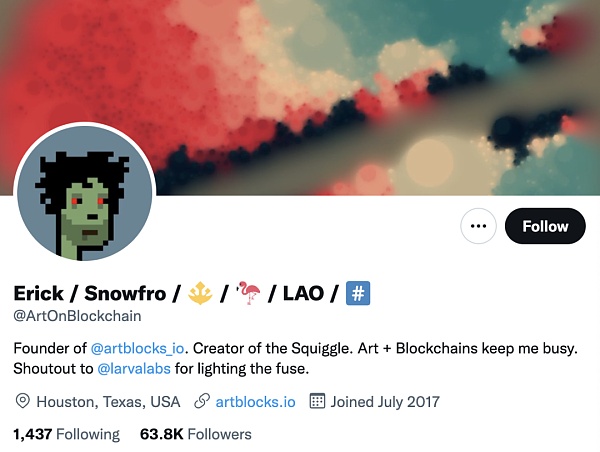The image size is (600, 452).
Task: Click the location pin icon
Action: click(23, 401)
